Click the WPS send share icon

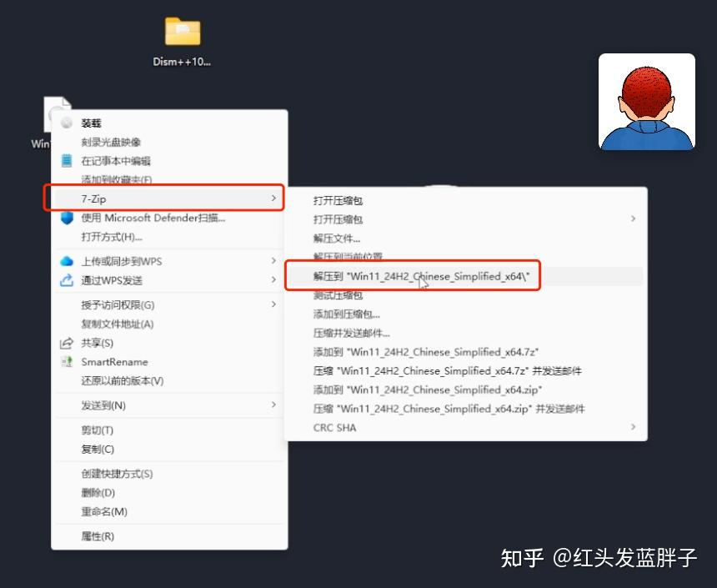tap(67, 280)
